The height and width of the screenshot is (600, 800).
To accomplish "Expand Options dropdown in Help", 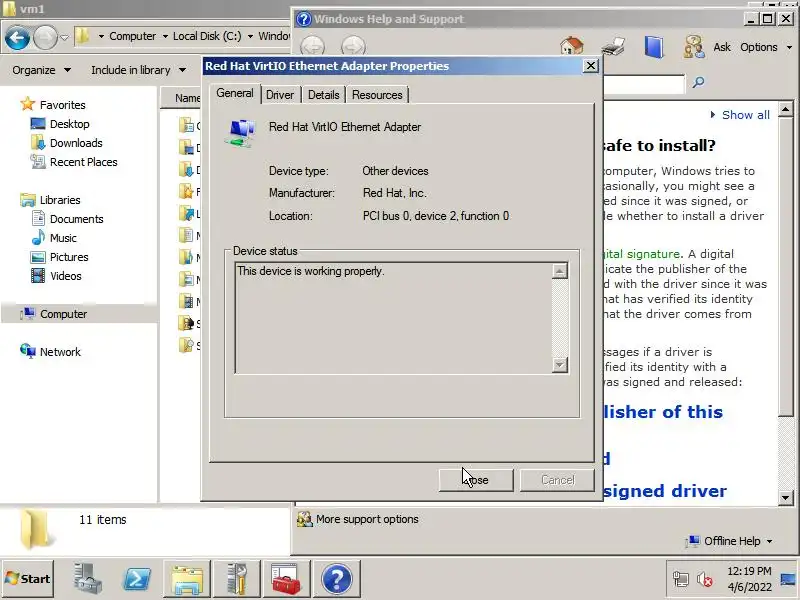I will click(766, 47).
